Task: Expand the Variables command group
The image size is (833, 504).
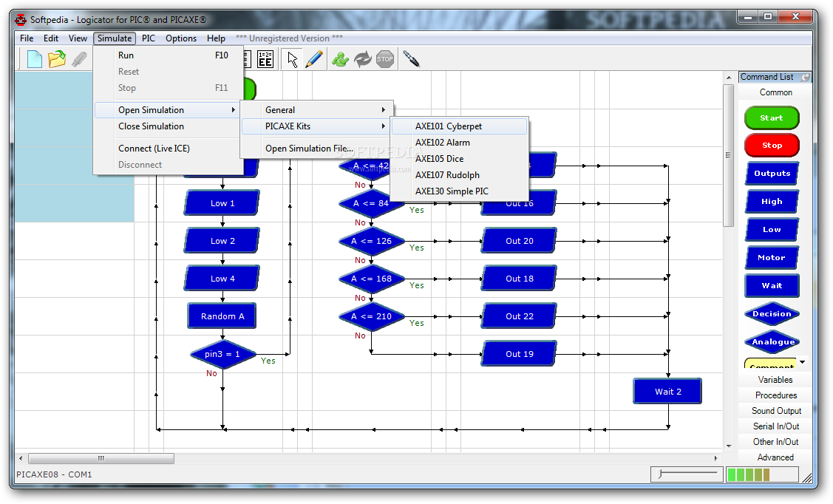Action: [775, 380]
